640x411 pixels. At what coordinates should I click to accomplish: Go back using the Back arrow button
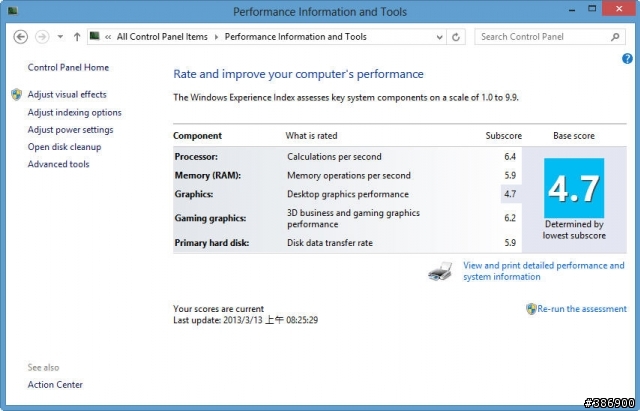(21, 37)
